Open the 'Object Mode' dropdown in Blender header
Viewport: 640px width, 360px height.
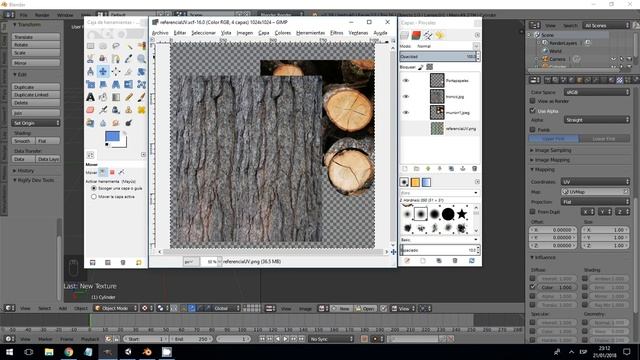116,308
